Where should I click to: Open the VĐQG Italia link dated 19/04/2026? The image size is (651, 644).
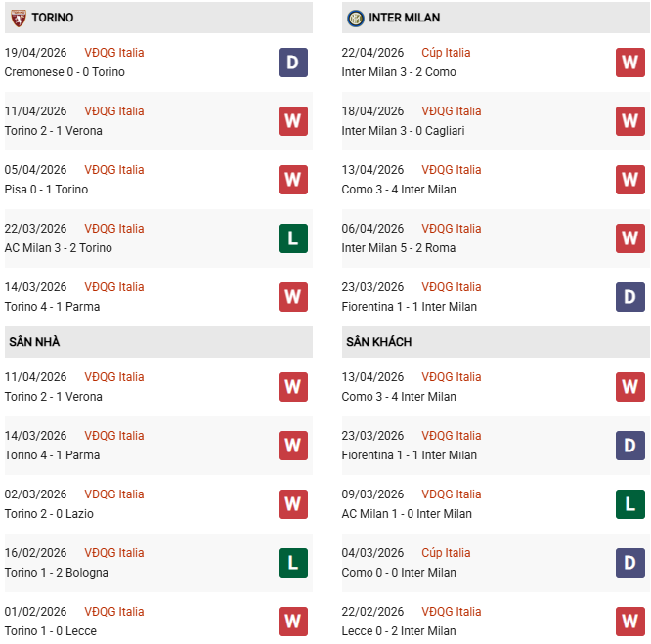tap(114, 53)
